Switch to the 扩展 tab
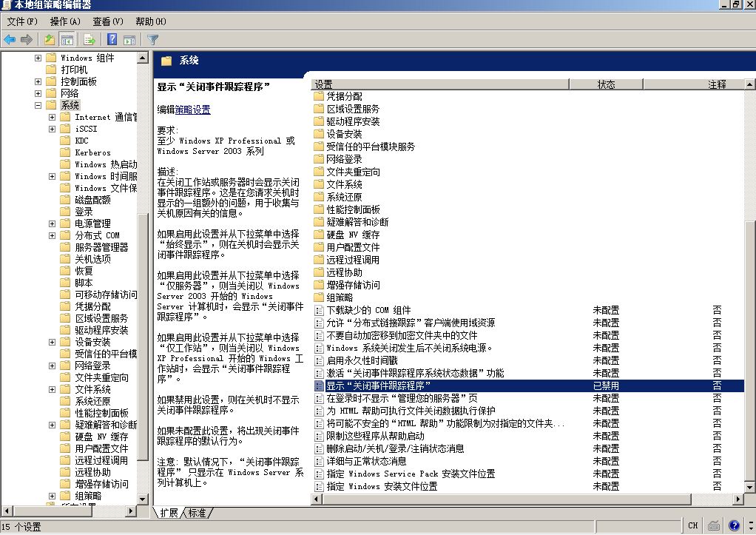Screen dimensions: 756x535 [169, 513]
